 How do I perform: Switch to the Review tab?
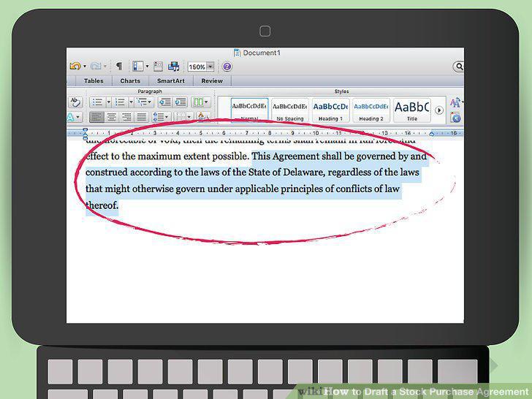point(212,81)
